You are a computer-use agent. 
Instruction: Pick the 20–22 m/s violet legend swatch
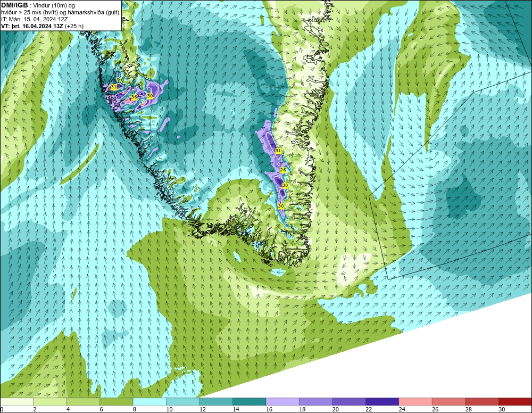click(349, 402)
